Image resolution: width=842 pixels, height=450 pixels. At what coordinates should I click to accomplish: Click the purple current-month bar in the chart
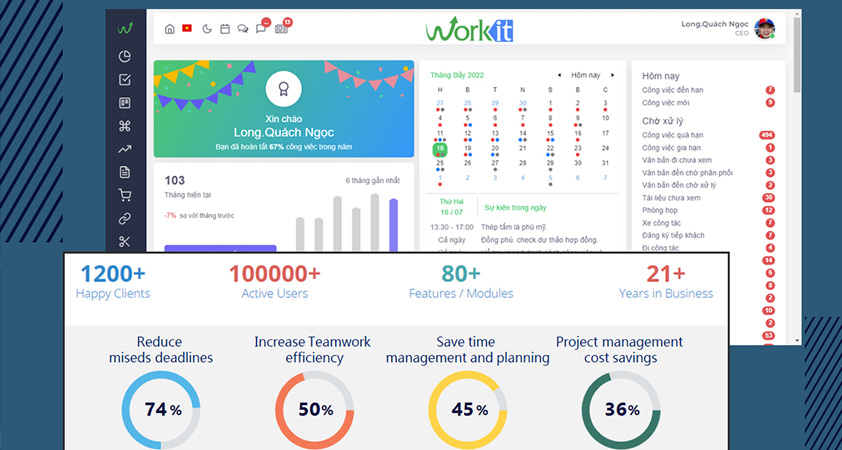click(394, 225)
